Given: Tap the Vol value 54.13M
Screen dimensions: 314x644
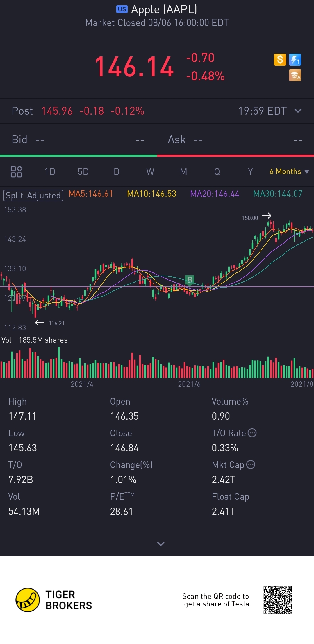Looking at the screenshot, I should [x=24, y=511].
